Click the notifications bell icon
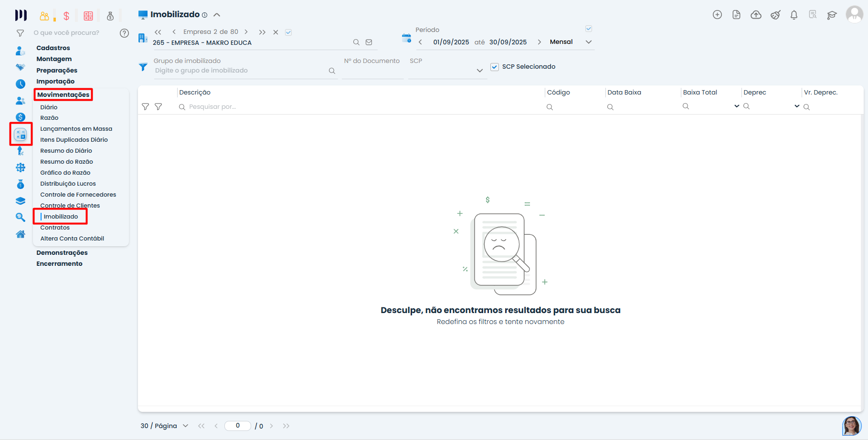This screenshot has height=440, width=868. [794, 15]
